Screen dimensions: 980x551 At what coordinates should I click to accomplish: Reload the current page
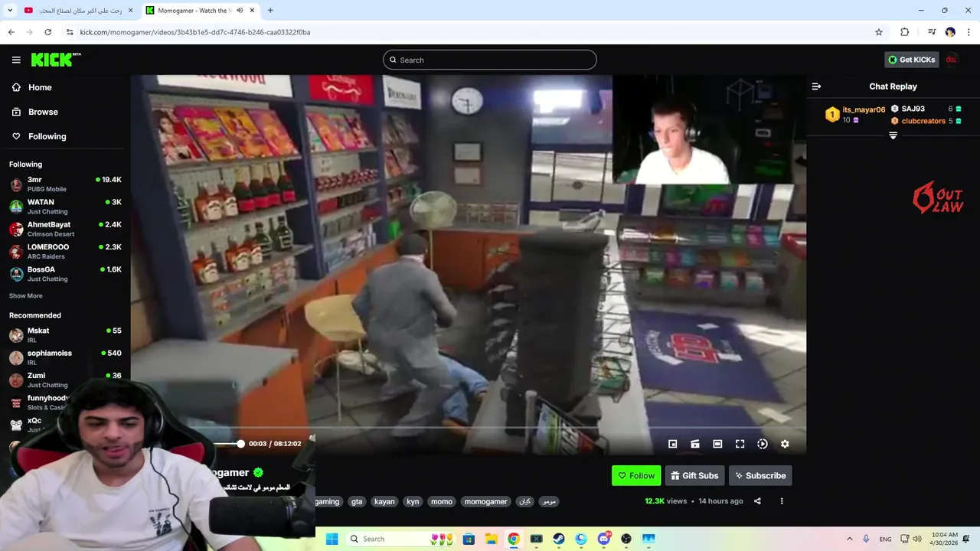tap(48, 32)
